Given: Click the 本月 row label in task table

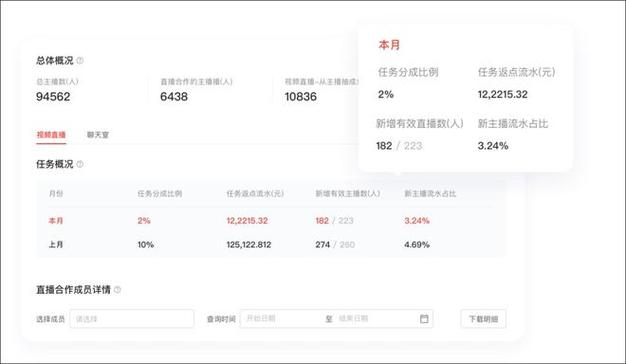Looking at the screenshot, I should click(x=56, y=221).
